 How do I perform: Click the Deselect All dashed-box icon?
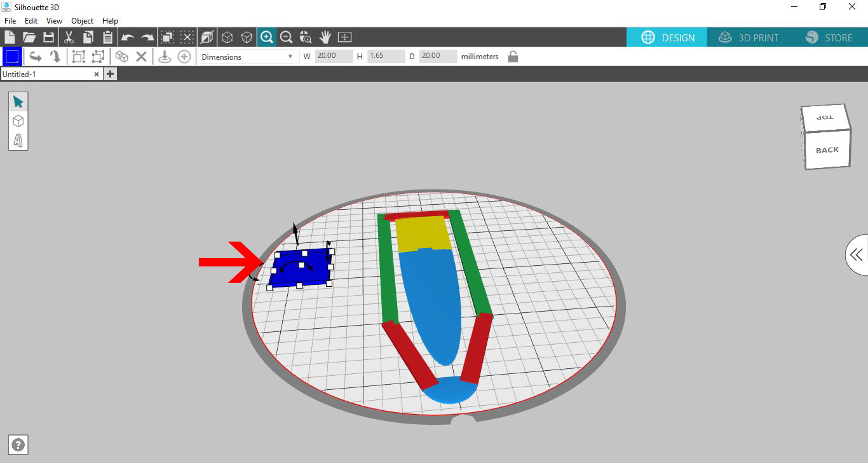point(187,37)
